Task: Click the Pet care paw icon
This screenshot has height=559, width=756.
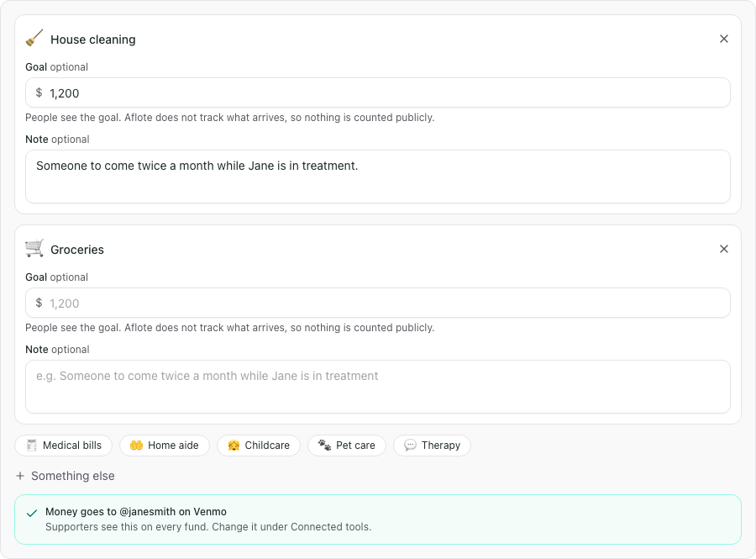Action: click(x=324, y=446)
